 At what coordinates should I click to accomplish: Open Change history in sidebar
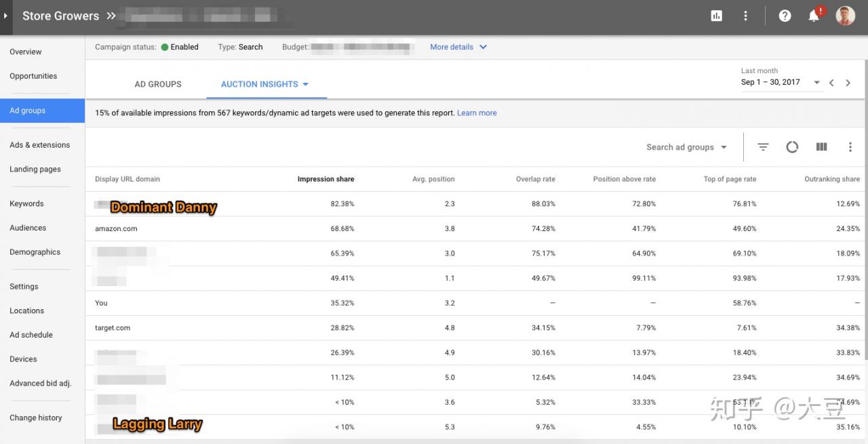point(36,418)
